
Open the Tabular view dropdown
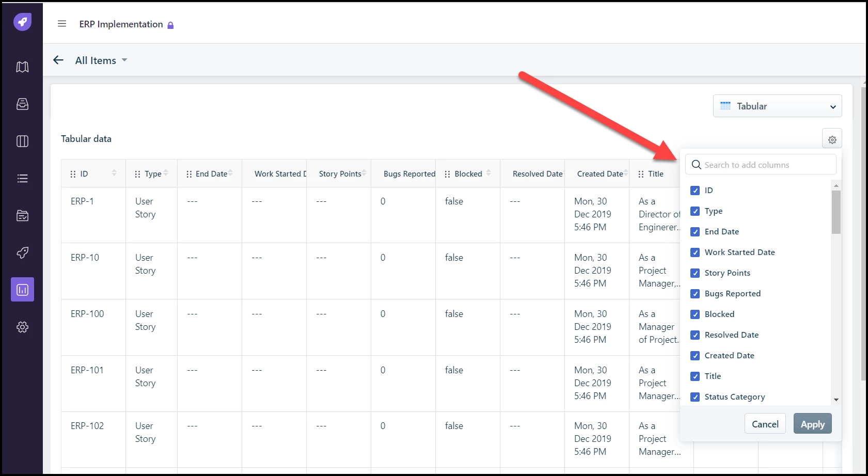click(x=777, y=106)
